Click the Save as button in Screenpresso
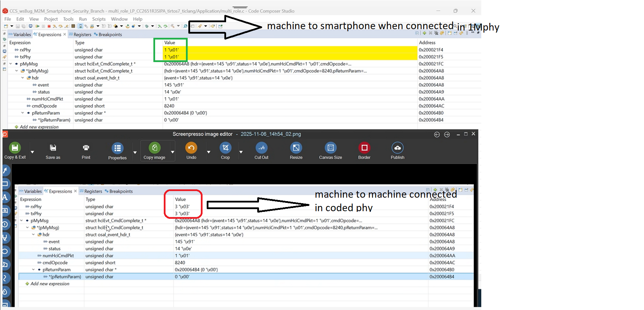The width and height of the screenshot is (644, 310). coord(53,151)
